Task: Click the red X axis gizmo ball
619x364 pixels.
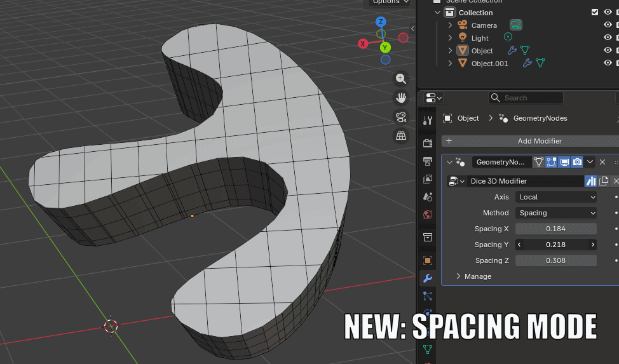Action: (x=363, y=44)
